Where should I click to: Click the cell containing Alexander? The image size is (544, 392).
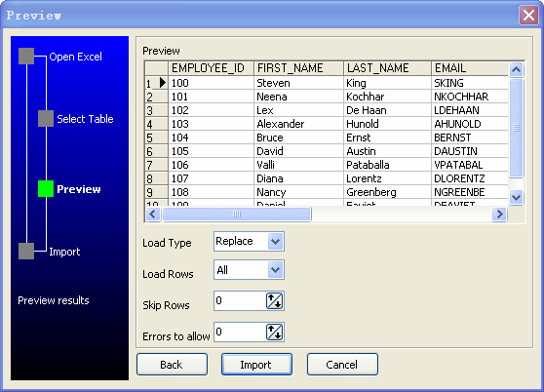(x=298, y=124)
